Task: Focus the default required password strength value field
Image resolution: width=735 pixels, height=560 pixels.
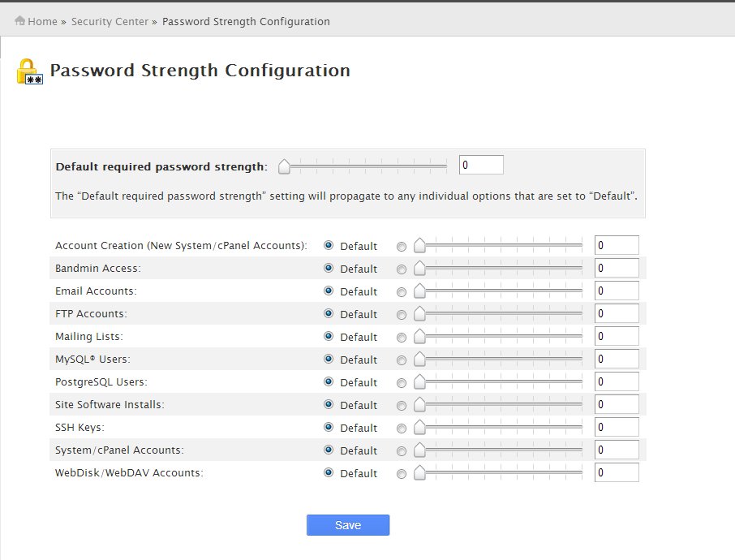Action: tap(481, 165)
